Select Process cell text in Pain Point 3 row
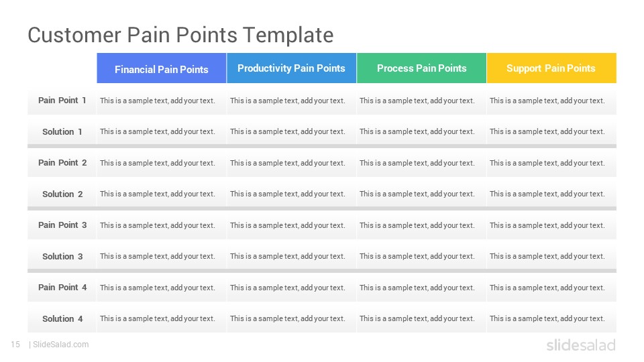 point(417,225)
